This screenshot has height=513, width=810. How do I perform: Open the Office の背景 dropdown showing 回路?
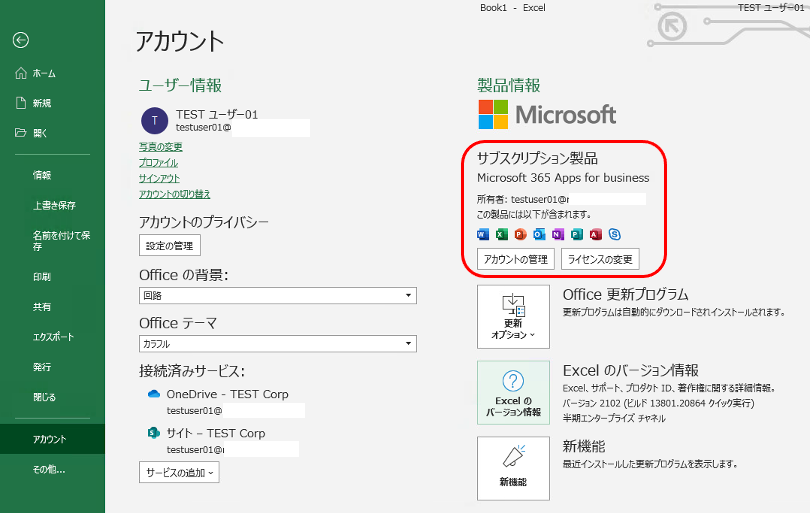pos(277,296)
